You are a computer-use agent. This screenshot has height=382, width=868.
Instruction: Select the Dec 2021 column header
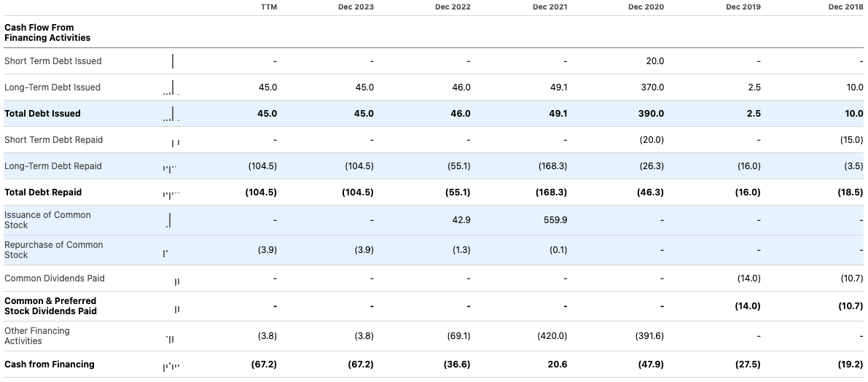550,7
